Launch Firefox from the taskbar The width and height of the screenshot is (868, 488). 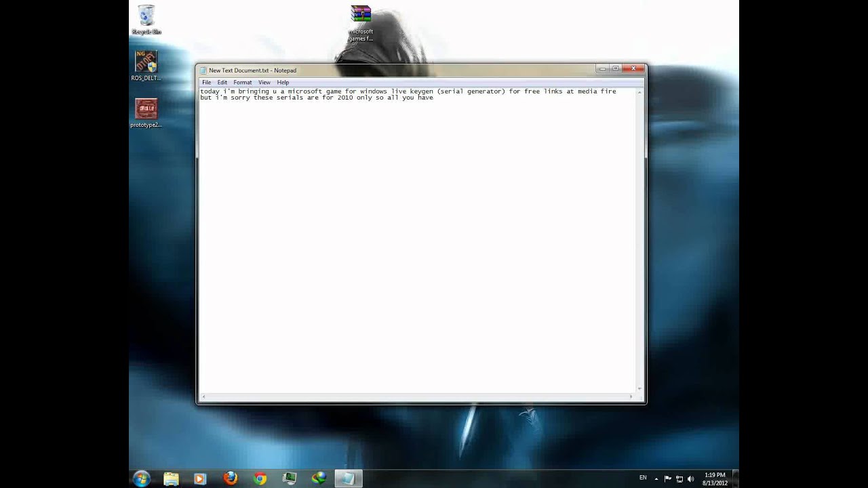[x=231, y=479]
